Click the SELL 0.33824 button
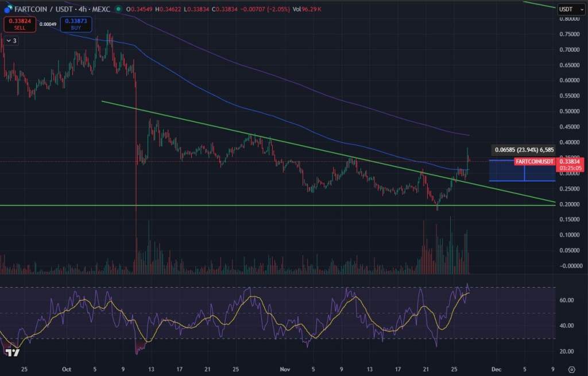Screen dimensions: 588x376 [19, 24]
